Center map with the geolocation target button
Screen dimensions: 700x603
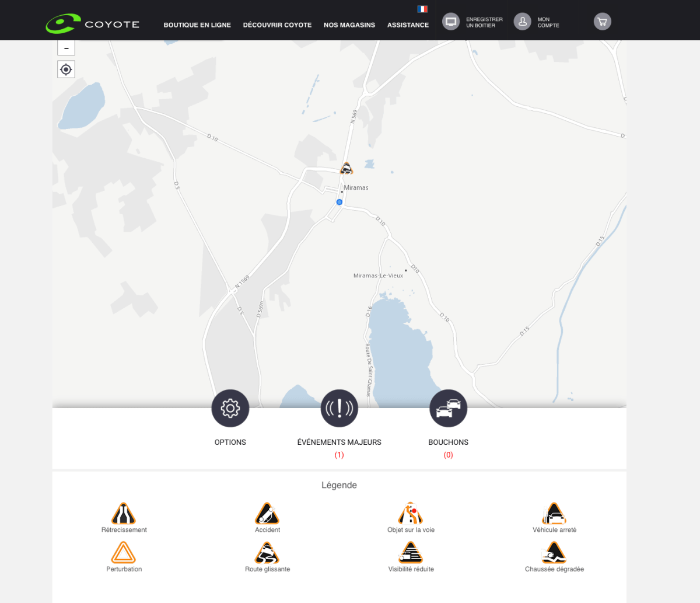pos(66,69)
